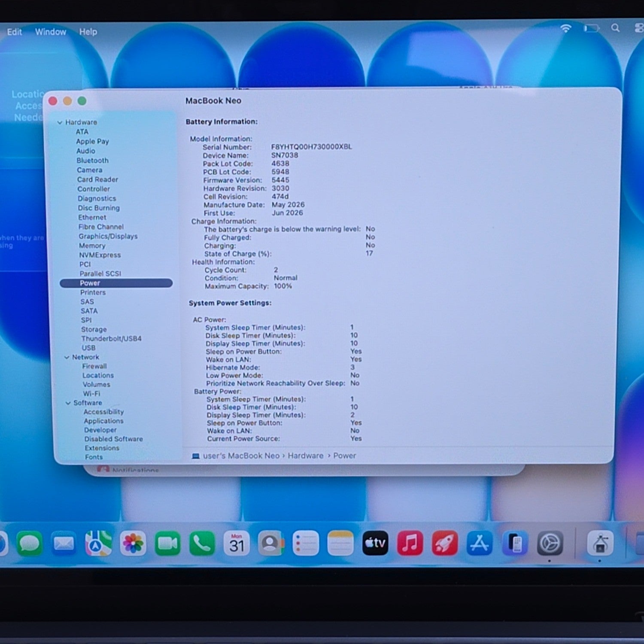Select Firewall under Network
Image resolution: width=644 pixels, height=644 pixels.
(x=94, y=366)
